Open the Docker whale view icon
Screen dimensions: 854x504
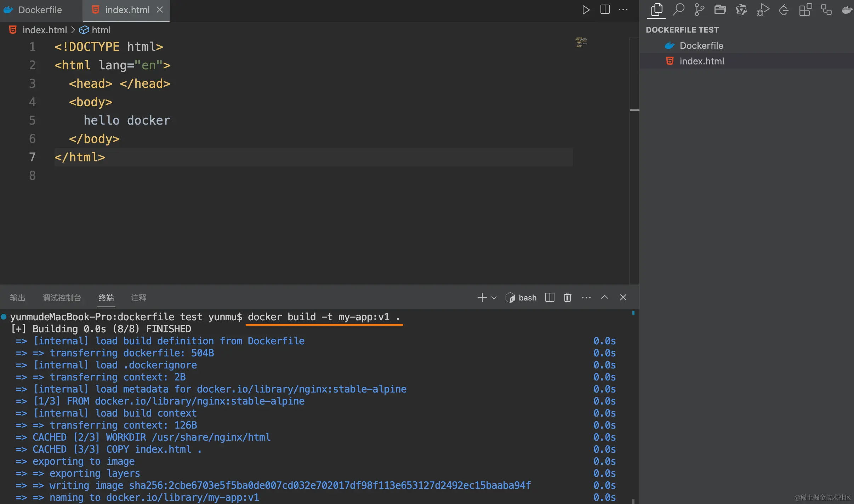pyautogui.click(x=847, y=10)
